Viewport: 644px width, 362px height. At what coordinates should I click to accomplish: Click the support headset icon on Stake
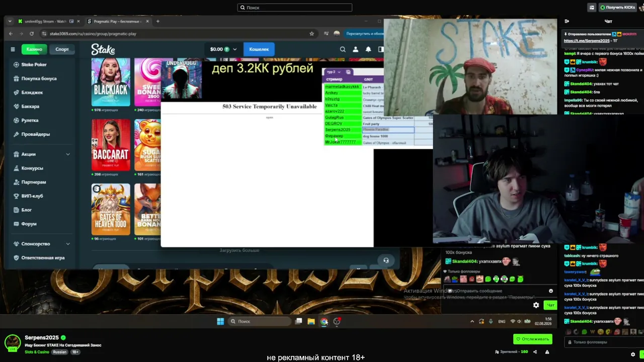point(386,260)
